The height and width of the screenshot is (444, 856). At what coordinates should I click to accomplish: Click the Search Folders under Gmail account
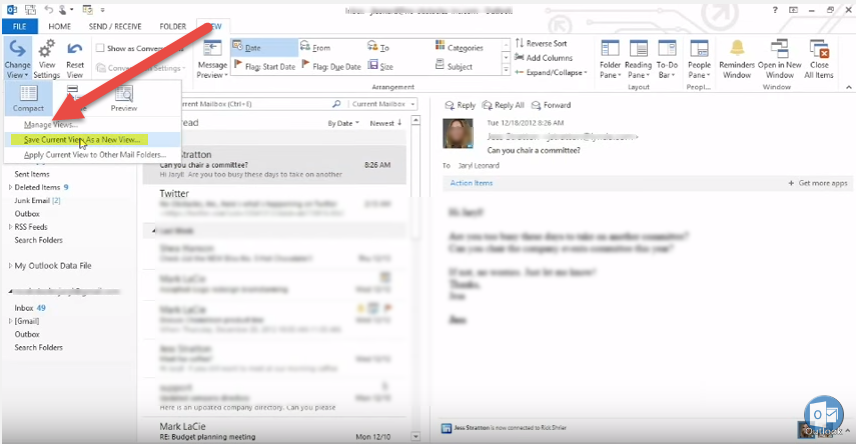pos(38,347)
